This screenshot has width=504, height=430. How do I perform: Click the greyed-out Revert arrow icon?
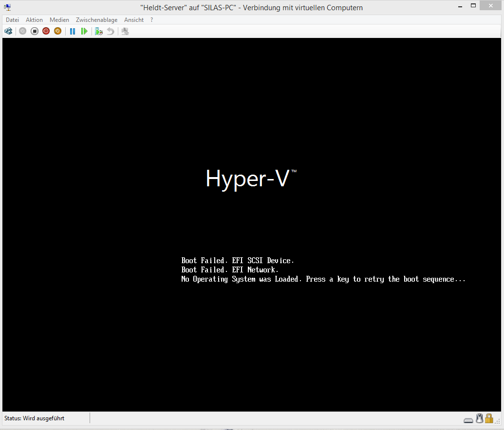pos(110,31)
